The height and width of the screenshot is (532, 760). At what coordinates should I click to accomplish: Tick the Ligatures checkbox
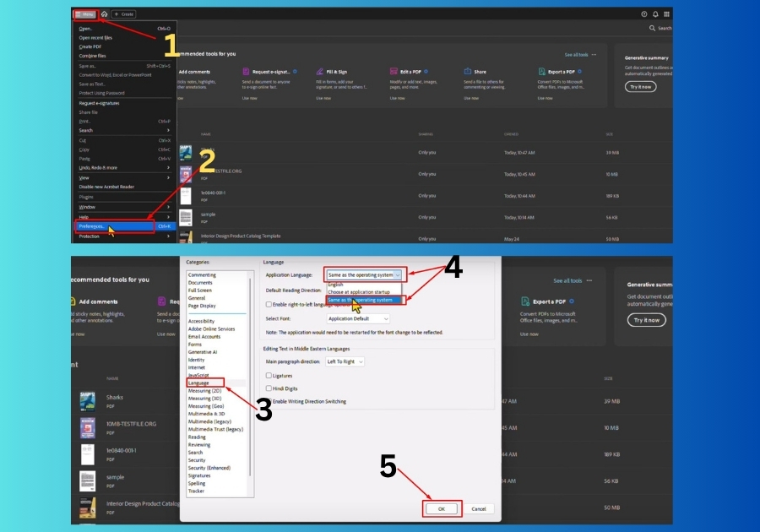coord(269,376)
